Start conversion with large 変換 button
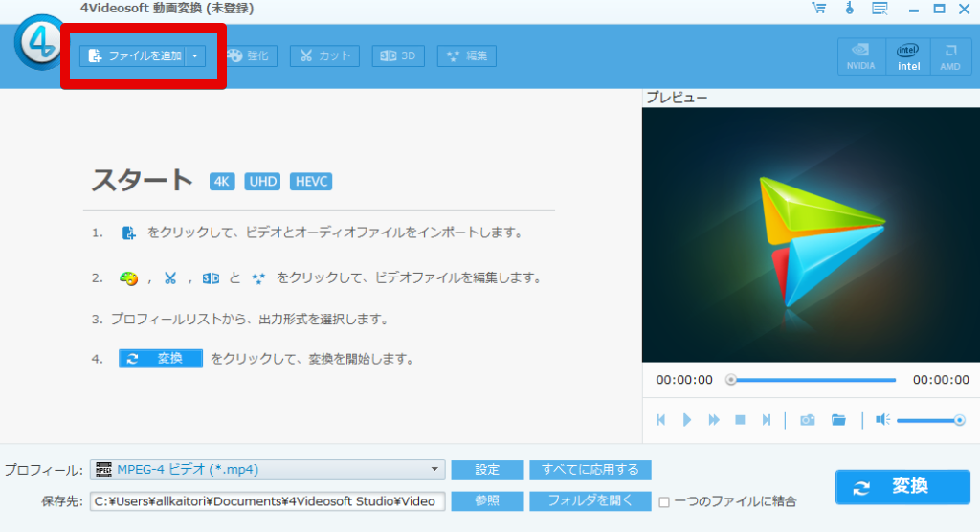Image resolution: width=980 pixels, height=532 pixels. point(902,487)
